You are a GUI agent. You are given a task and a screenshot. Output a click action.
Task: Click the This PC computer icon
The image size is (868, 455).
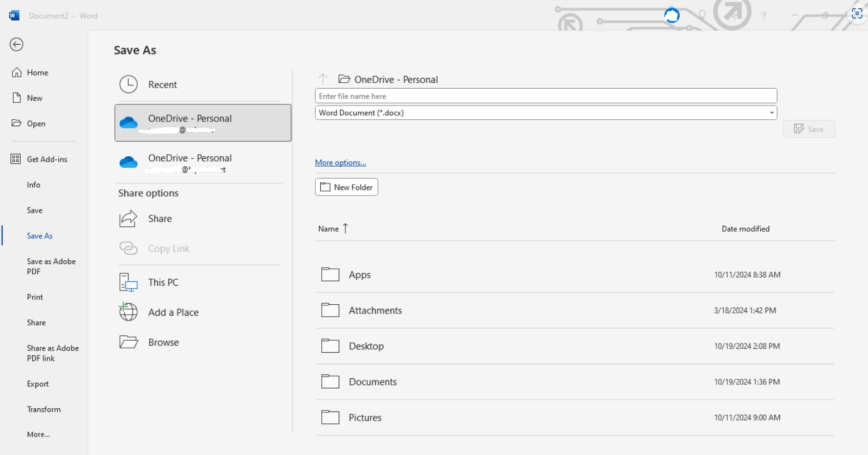[129, 282]
